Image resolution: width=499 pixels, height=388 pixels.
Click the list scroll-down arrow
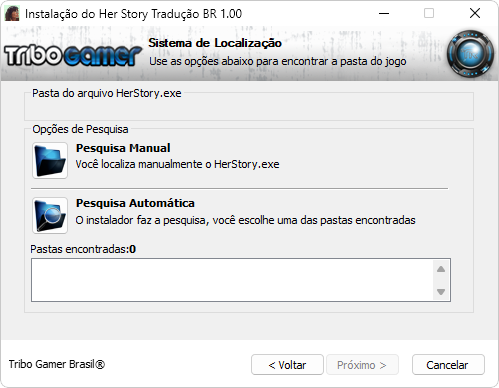coord(441,292)
